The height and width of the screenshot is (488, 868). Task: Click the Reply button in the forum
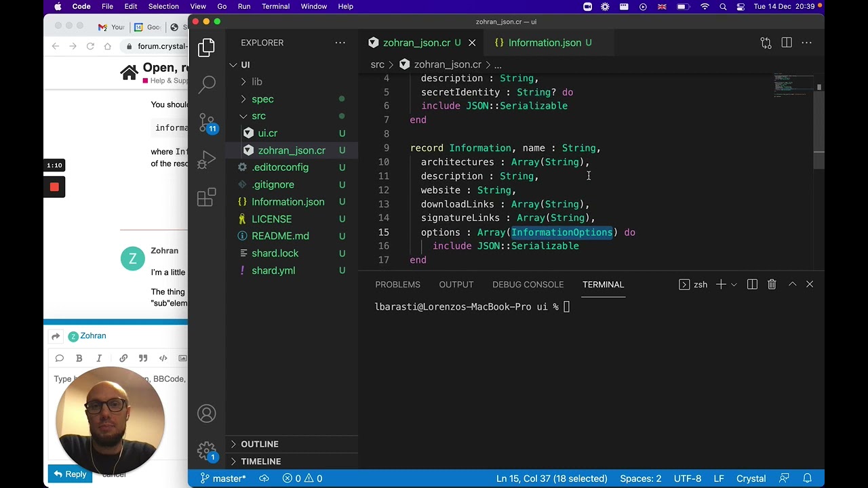70,474
